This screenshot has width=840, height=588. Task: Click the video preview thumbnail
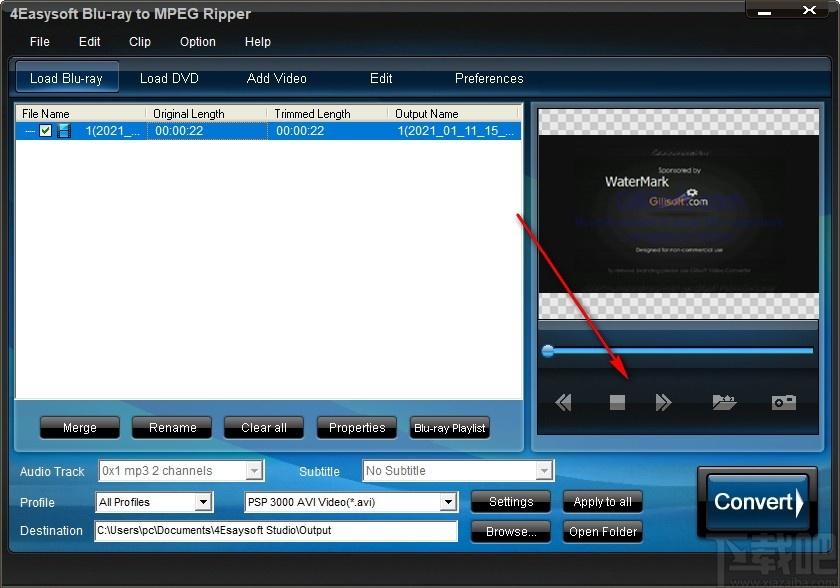[678, 214]
